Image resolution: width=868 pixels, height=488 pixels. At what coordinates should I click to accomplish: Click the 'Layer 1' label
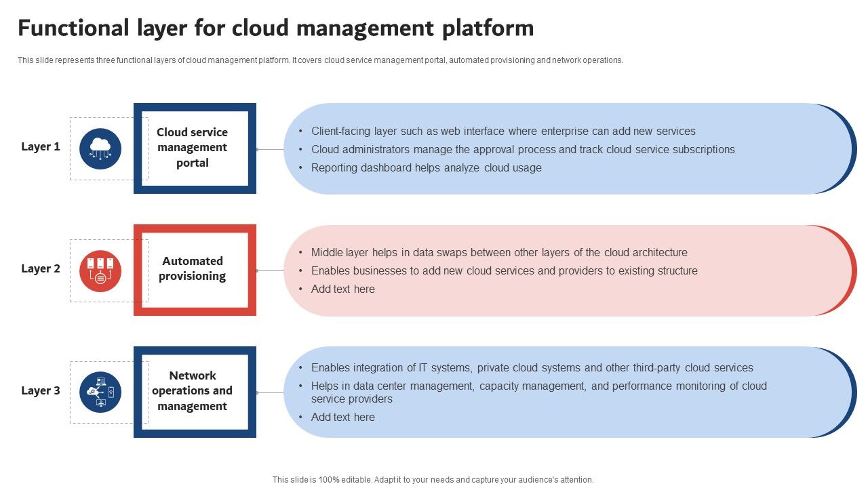pyautogui.click(x=41, y=147)
